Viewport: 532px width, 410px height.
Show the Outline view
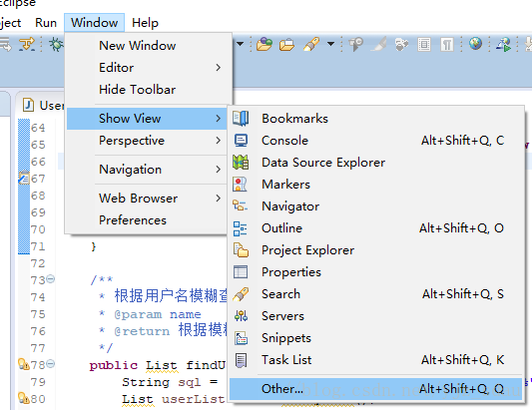click(x=375, y=228)
